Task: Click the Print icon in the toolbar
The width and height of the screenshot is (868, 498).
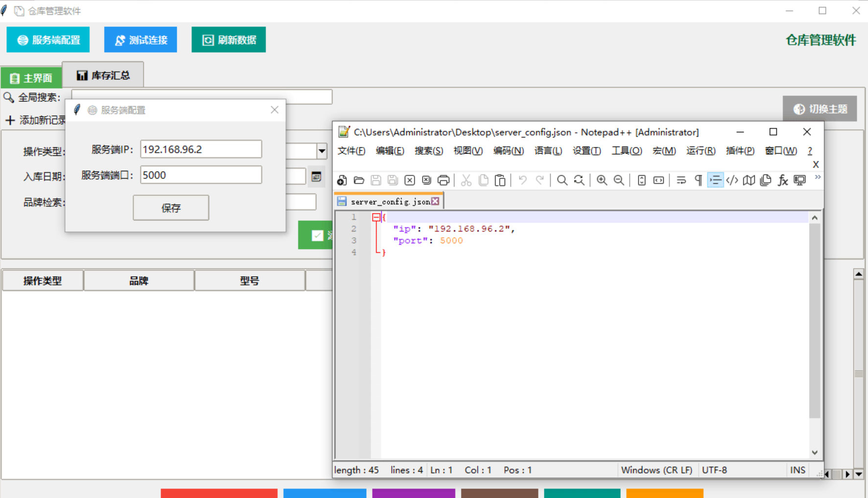Action: (444, 180)
